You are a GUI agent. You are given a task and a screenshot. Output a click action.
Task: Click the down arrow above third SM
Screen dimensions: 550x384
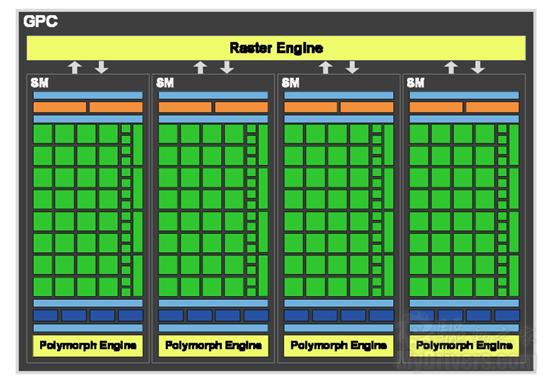[352, 67]
